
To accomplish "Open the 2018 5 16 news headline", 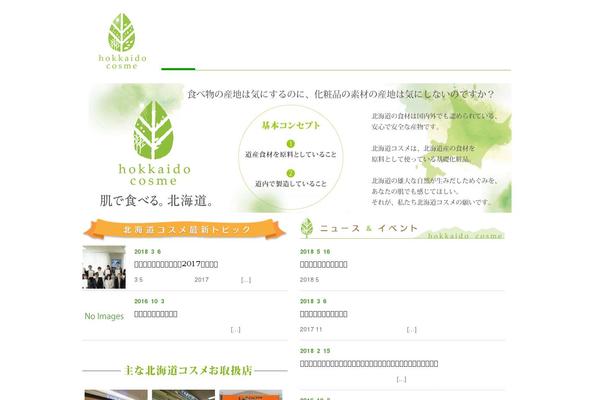I will [324, 264].
